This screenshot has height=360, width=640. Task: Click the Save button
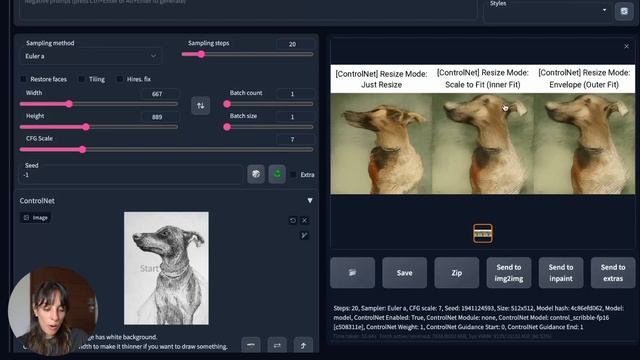(x=404, y=273)
